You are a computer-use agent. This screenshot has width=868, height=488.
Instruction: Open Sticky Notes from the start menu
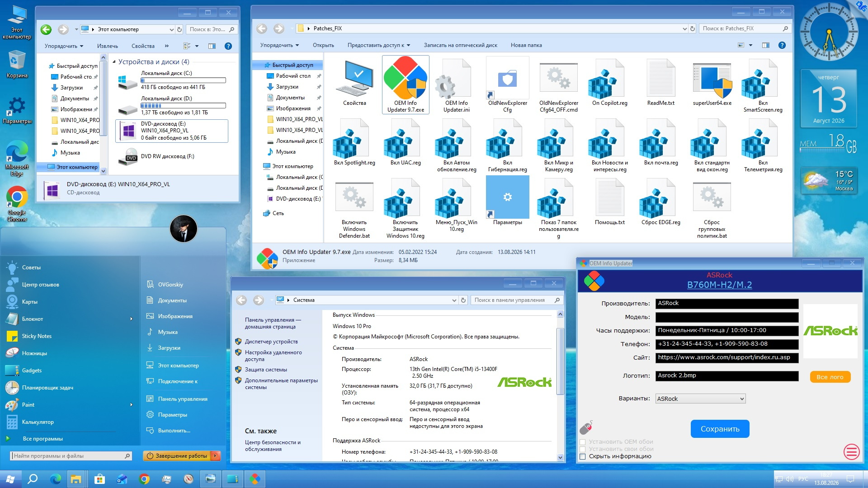pyautogui.click(x=37, y=336)
